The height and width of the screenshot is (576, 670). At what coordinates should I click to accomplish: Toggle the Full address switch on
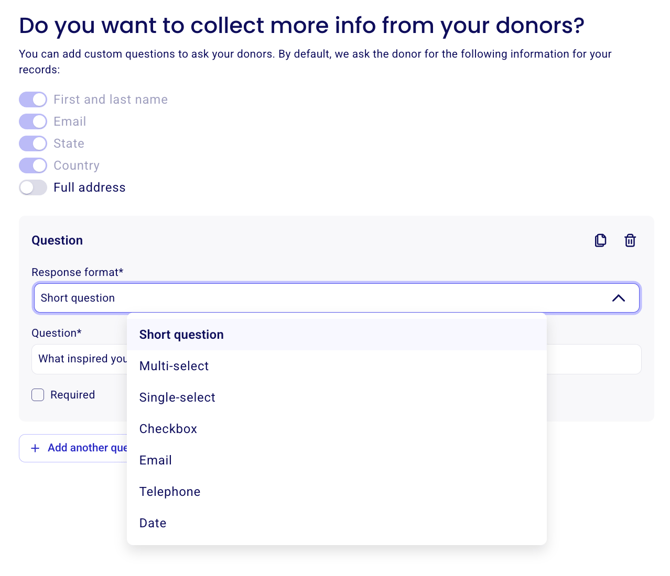[x=33, y=187]
